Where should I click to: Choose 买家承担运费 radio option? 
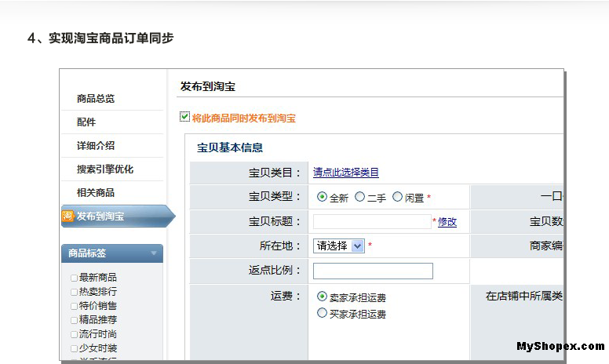click(x=322, y=313)
